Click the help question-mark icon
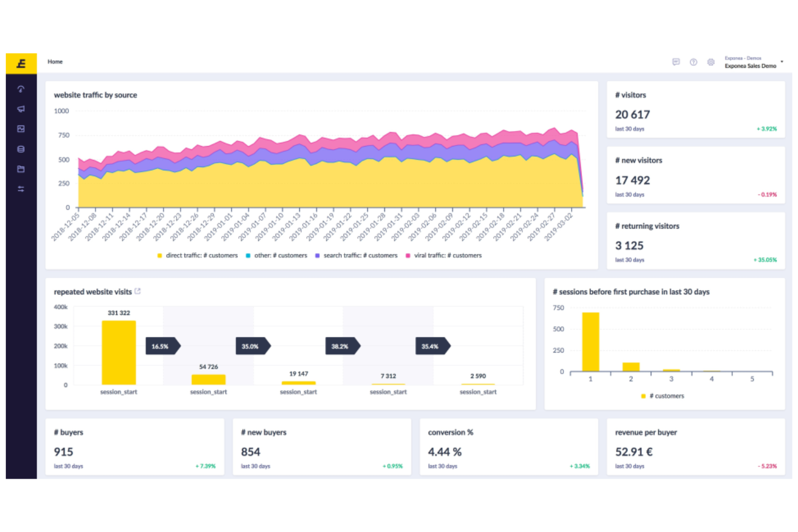This screenshot has width=798, height=532. pyautogui.click(x=694, y=62)
